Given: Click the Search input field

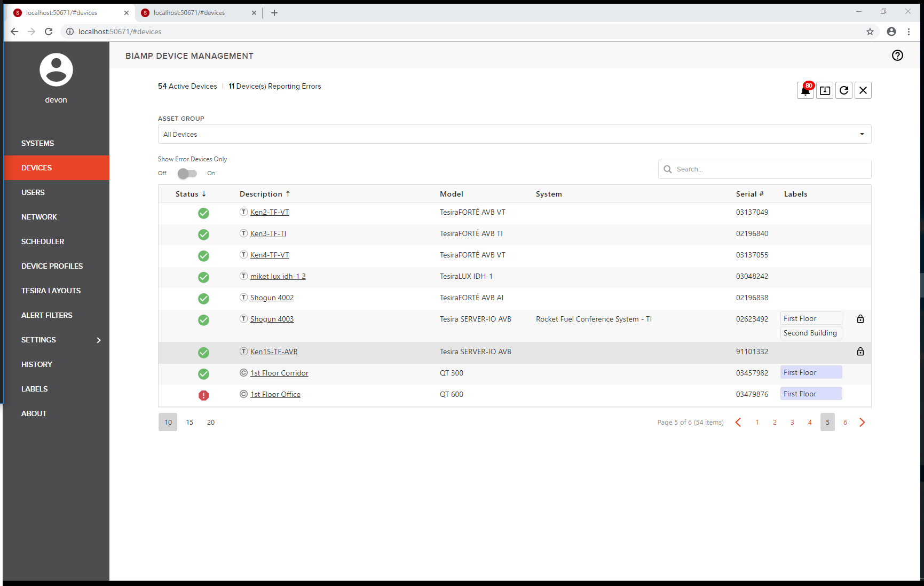Looking at the screenshot, I should tap(765, 169).
